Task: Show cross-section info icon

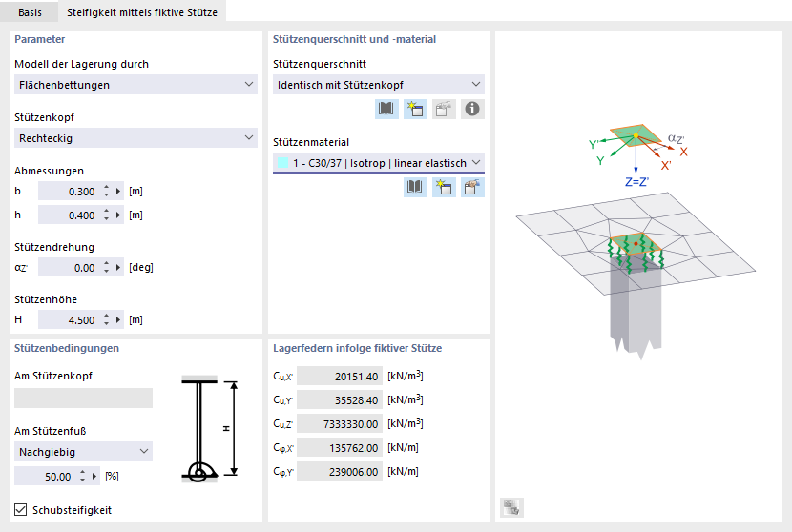Action: [472, 109]
